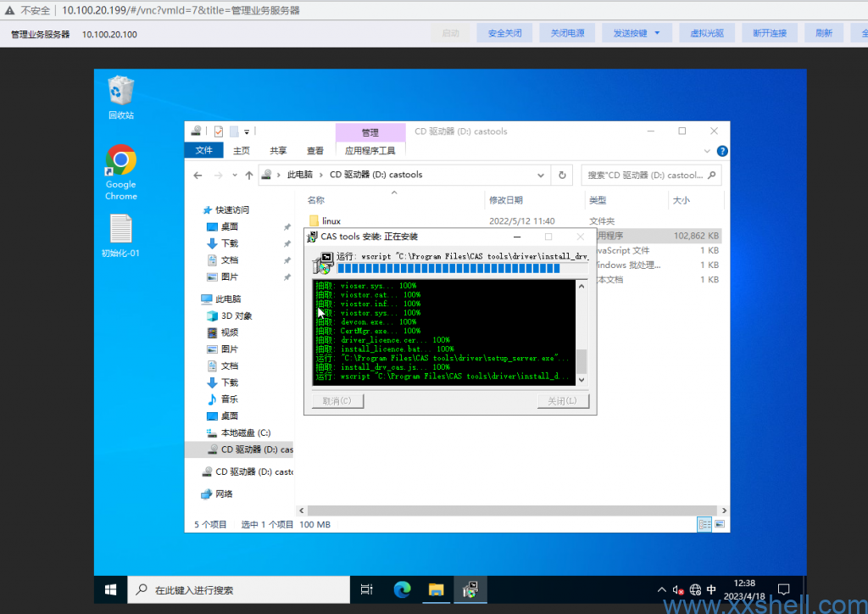The width and height of the screenshot is (868, 614).
Task: Open Explorer help question mark icon
Action: pos(722,151)
